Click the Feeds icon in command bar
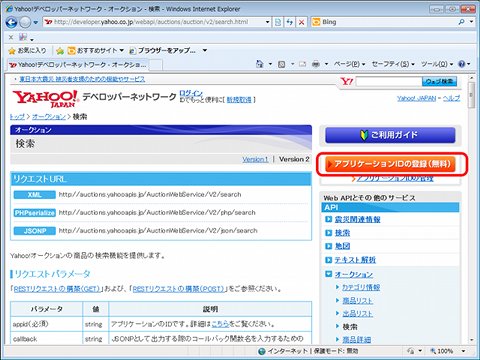Image resolution: width=480 pixels, height=360 pixels. click(x=282, y=64)
